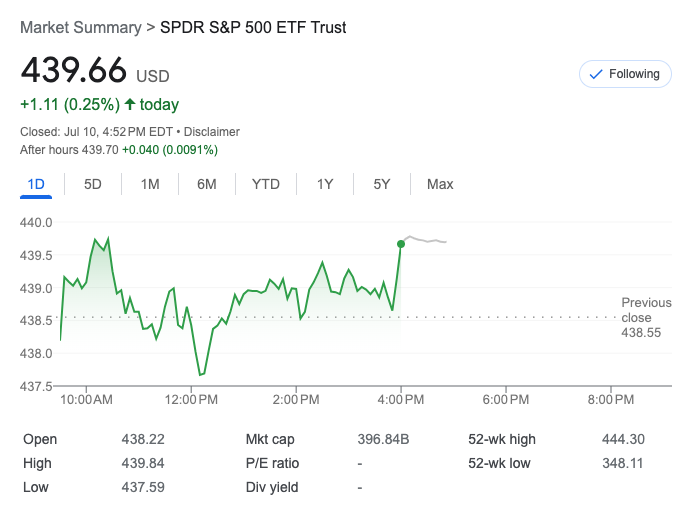Toggle the Following button
693x508 pixels.
click(x=625, y=74)
